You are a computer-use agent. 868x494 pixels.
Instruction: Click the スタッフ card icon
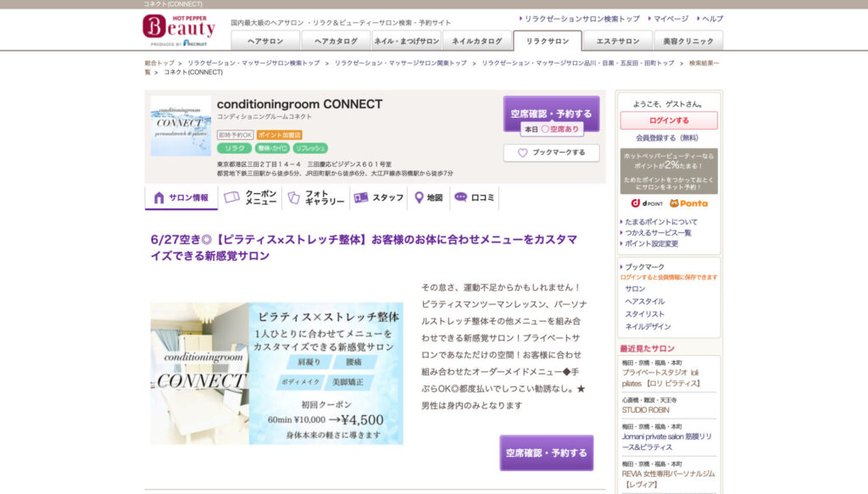tap(361, 197)
